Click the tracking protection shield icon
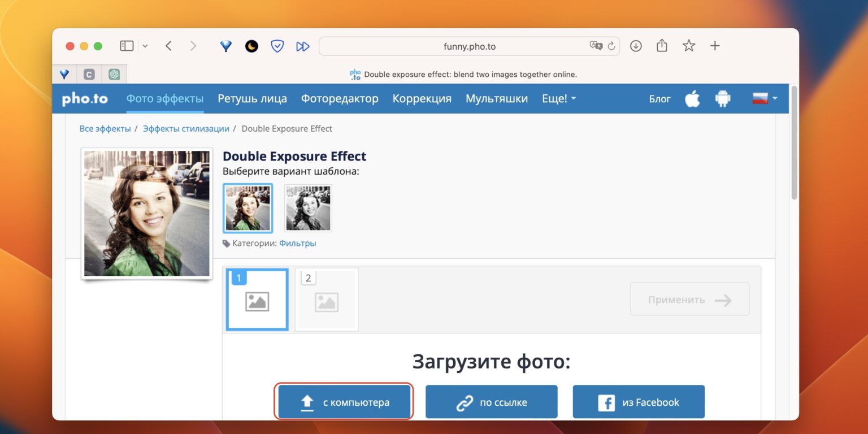 [x=277, y=46]
